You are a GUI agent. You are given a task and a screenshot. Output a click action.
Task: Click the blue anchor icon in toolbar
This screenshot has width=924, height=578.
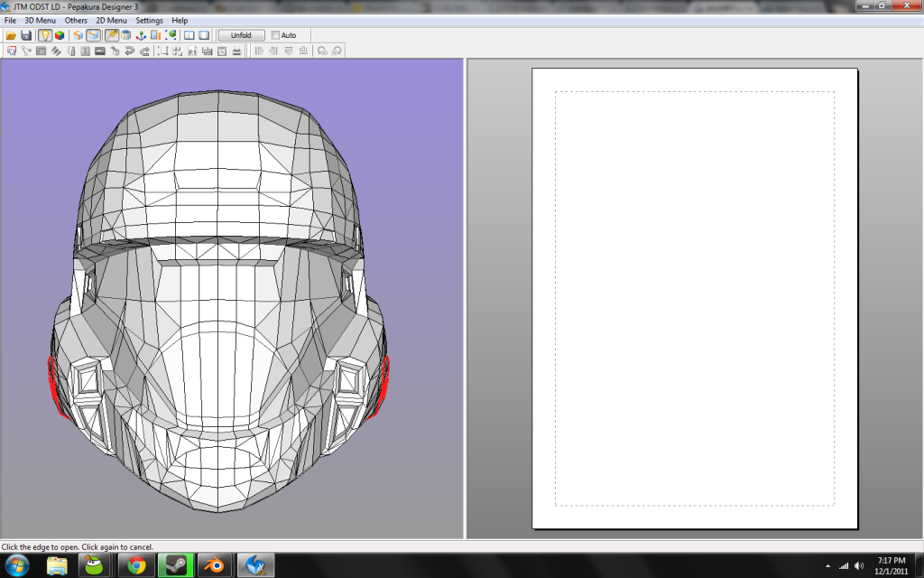click(x=142, y=35)
